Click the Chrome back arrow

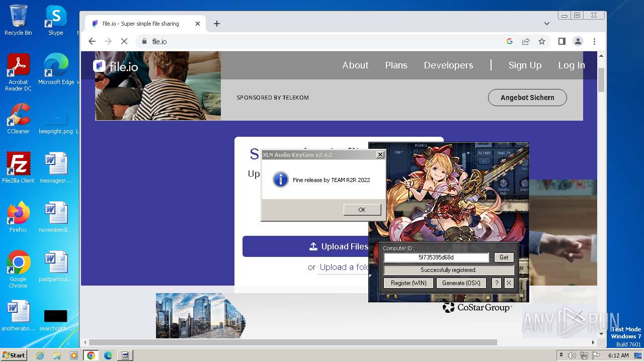[92, 41]
